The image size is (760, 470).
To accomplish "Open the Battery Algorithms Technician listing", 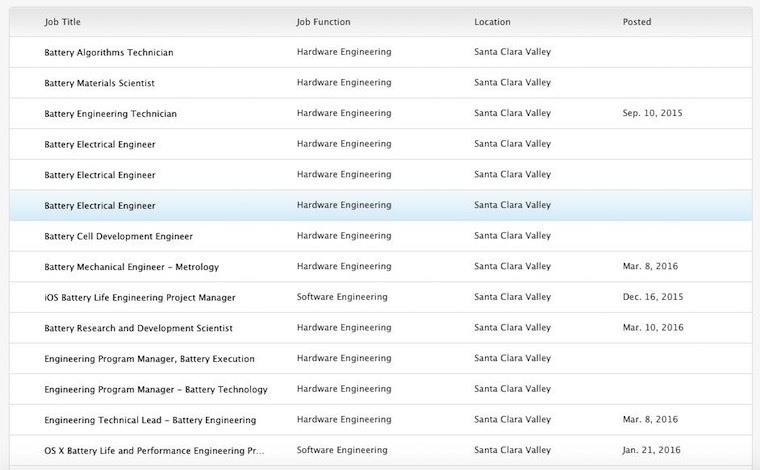I will tap(108, 52).
